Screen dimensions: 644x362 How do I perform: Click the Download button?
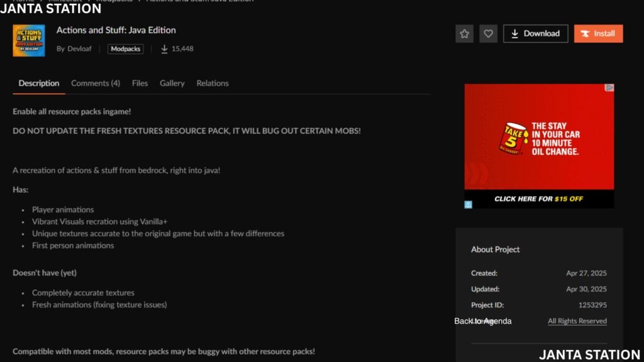536,34
